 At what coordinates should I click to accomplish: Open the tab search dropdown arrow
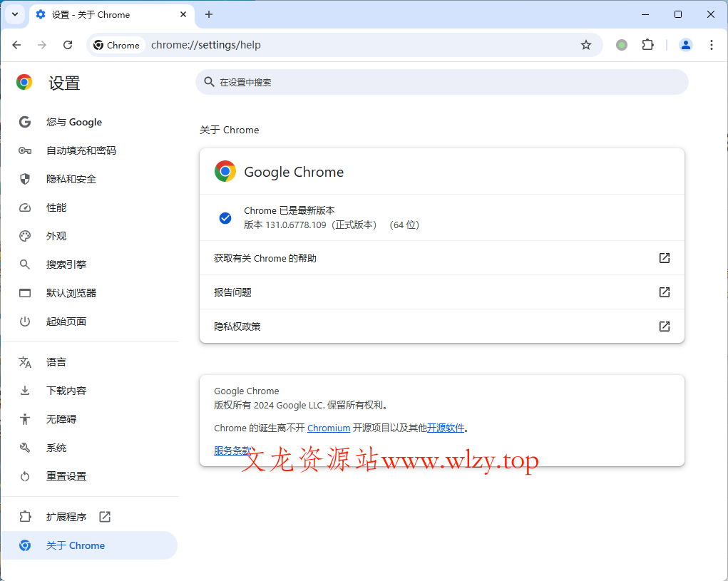click(15, 14)
